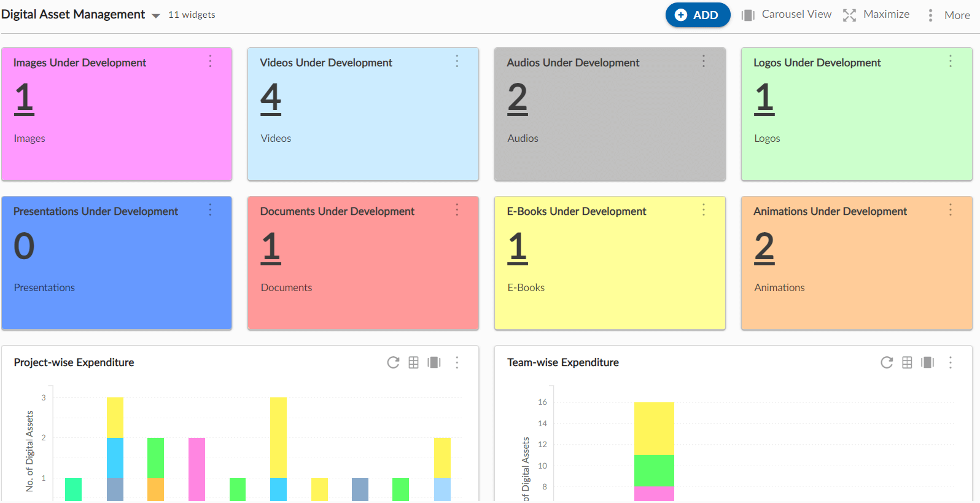Image resolution: width=980 pixels, height=503 pixels.
Task: Switch dashboard to Carousel View
Action: pos(787,15)
